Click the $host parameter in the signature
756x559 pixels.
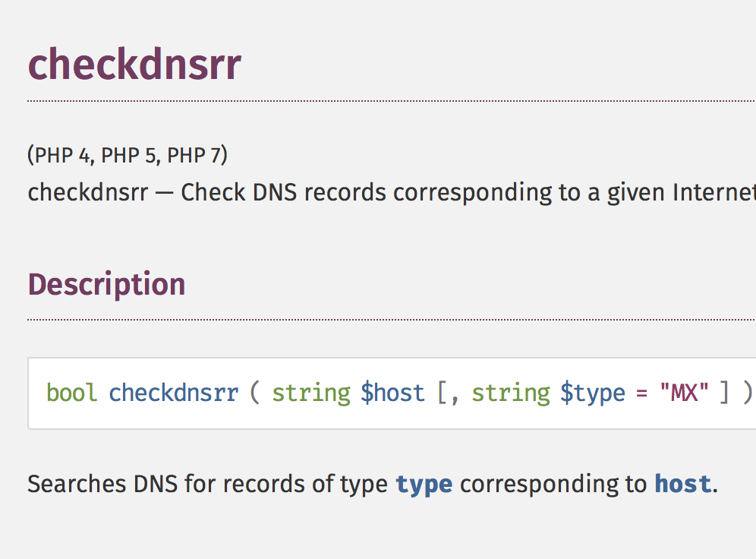click(x=392, y=393)
